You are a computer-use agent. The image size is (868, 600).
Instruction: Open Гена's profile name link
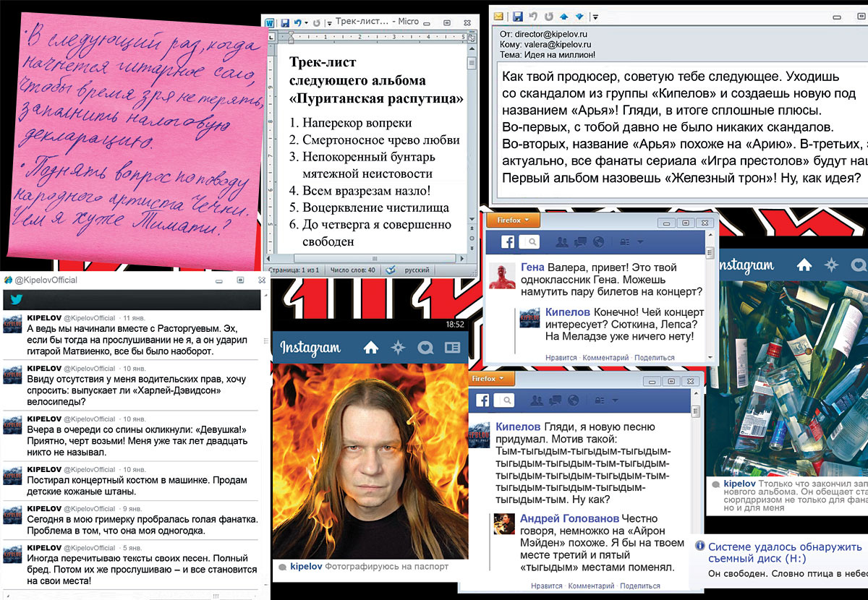532,267
